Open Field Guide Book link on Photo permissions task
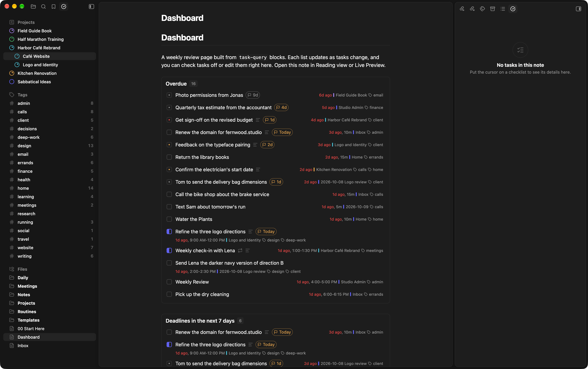The width and height of the screenshot is (588, 369). point(351,95)
